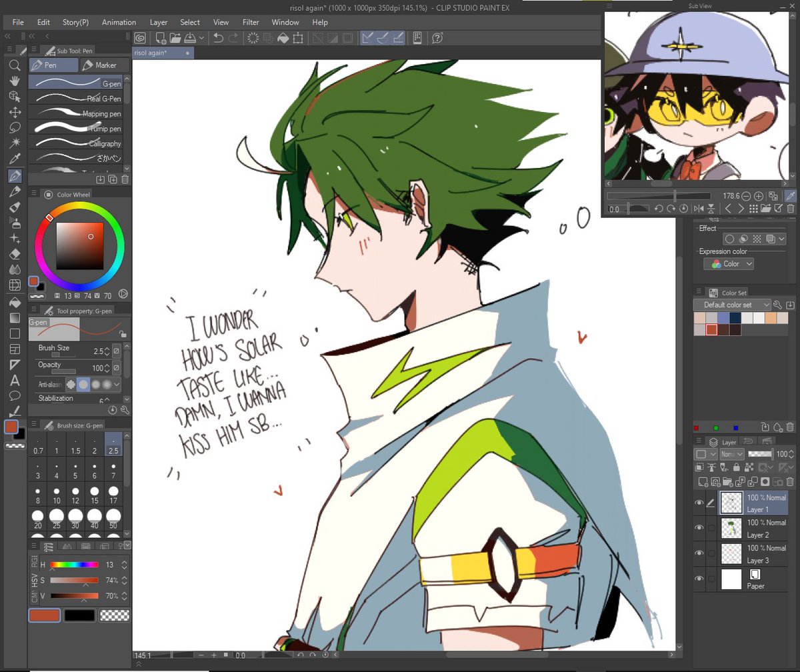This screenshot has width=800, height=672.
Task: Open the Effect options dropdown arrow
Action: click(781, 239)
